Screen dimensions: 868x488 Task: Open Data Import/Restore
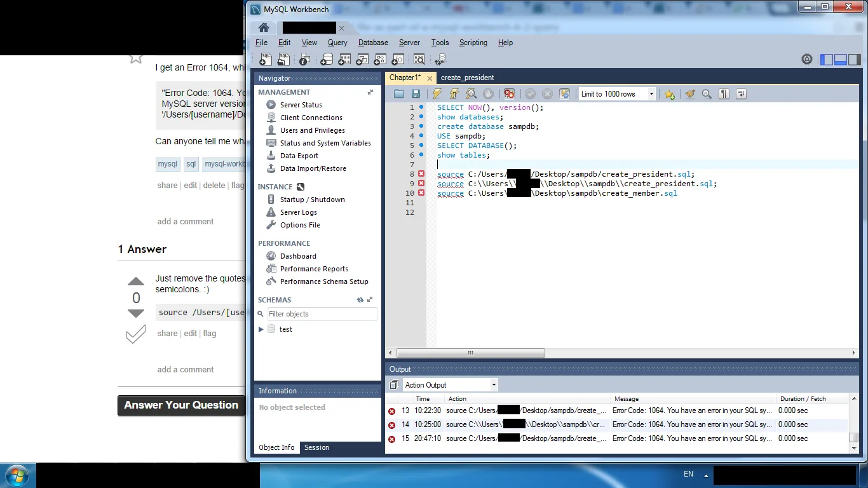tap(313, 168)
